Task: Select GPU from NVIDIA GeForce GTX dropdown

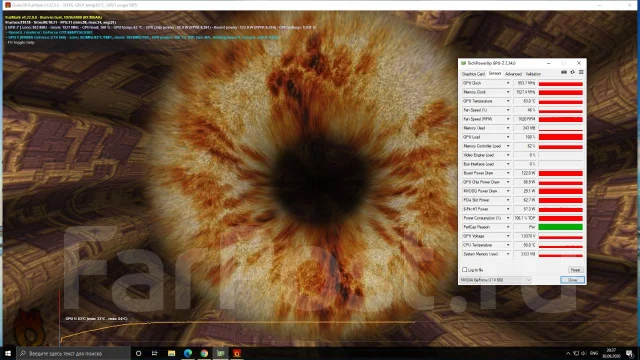Action: click(496, 280)
